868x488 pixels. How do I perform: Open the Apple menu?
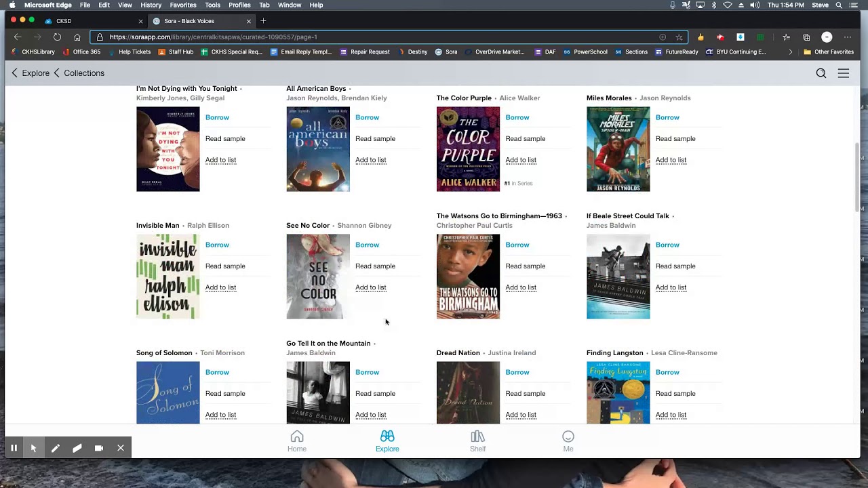12,5
